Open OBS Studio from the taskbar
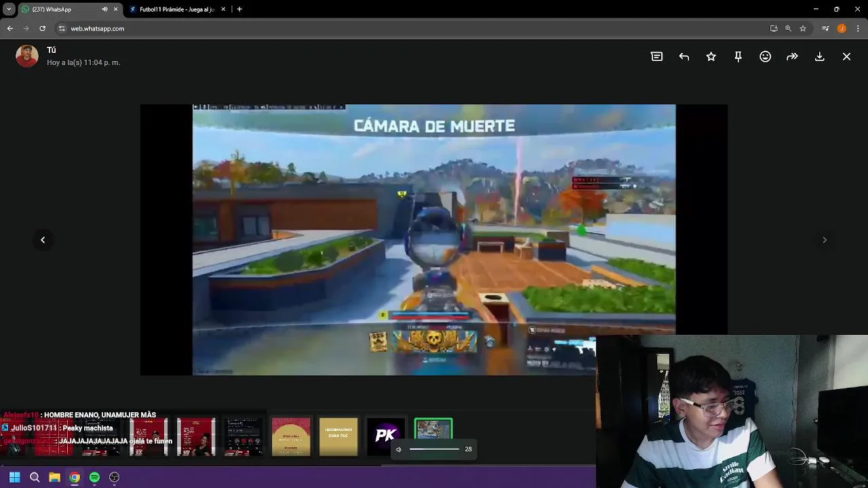Screen dimensions: 868x488 [115, 477]
